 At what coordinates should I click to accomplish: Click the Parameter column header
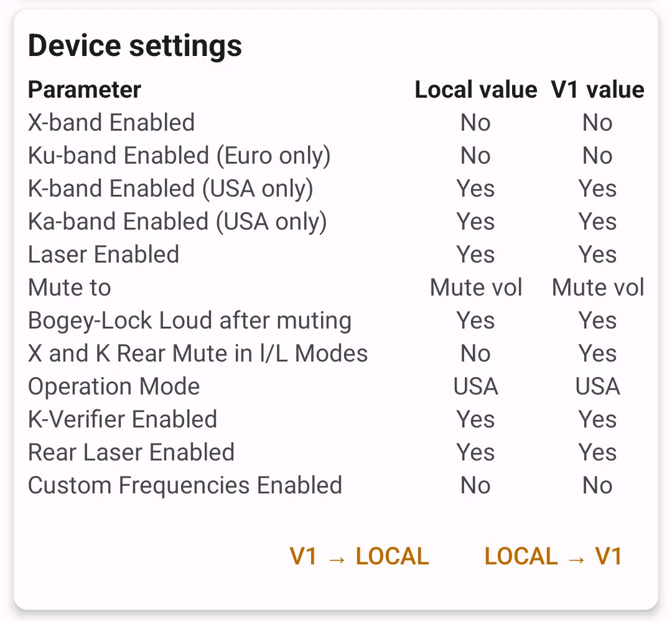(85, 90)
